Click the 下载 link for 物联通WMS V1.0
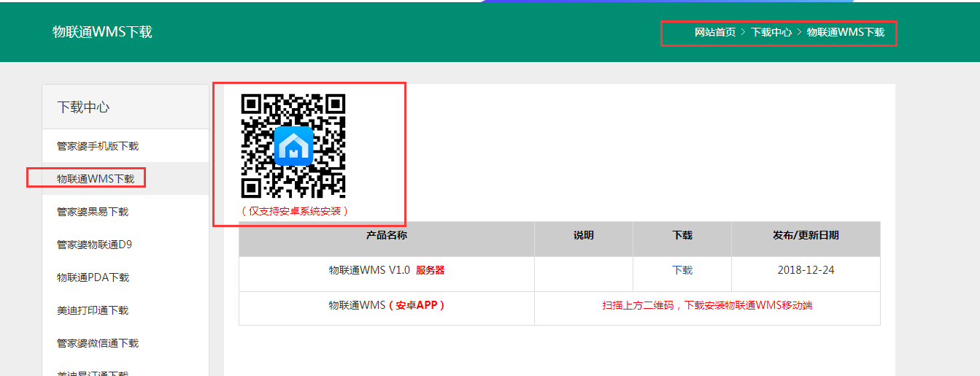Screen dimensions: 980x376 click(682, 270)
